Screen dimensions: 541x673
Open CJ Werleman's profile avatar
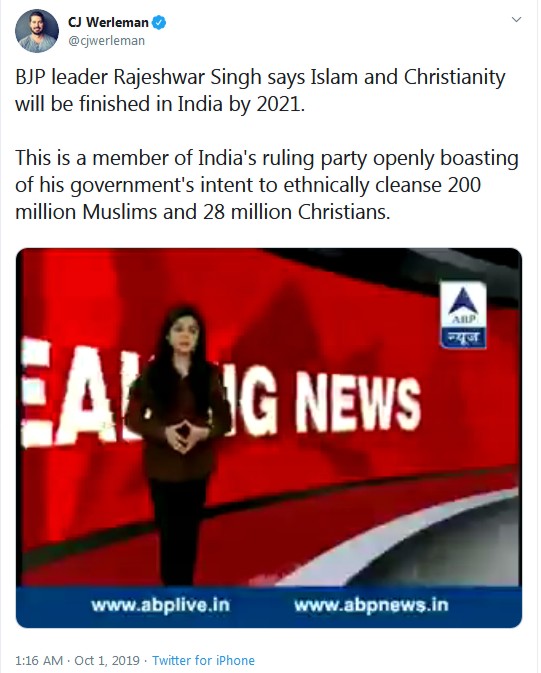pyautogui.click(x=37, y=31)
